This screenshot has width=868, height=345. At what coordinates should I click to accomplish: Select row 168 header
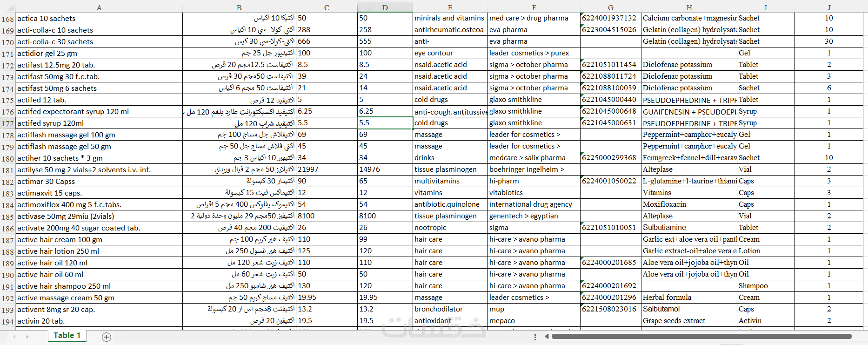pyautogui.click(x=8, y=19)
